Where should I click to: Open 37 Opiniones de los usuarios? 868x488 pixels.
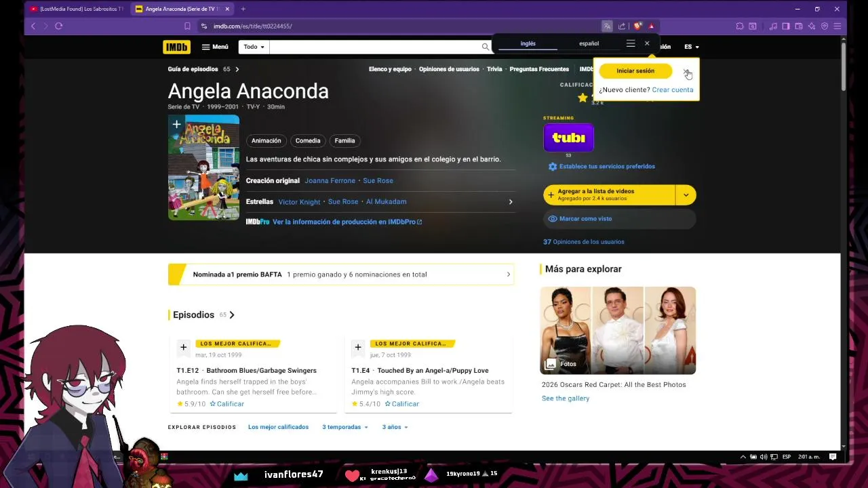point(584,242)
